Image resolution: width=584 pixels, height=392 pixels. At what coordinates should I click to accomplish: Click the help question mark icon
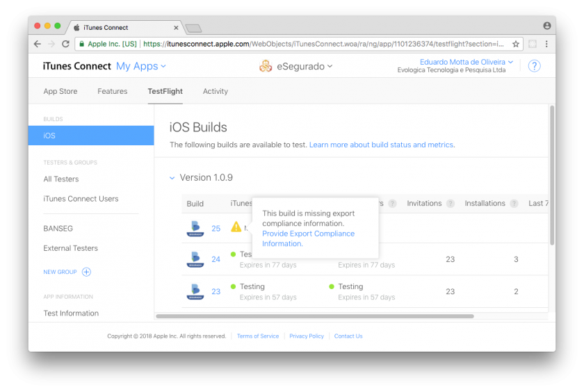[534, 66]
